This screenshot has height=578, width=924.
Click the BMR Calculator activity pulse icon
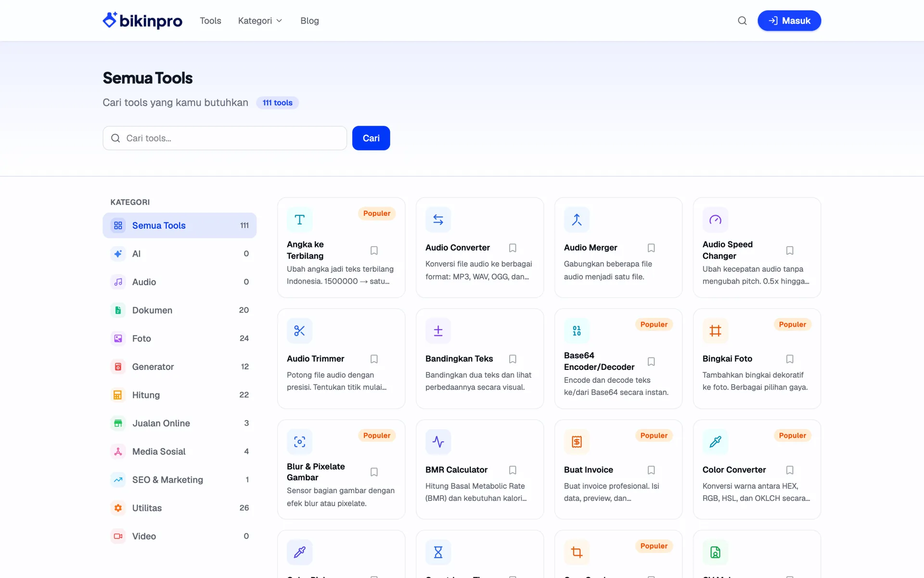[x=438, y=442]
